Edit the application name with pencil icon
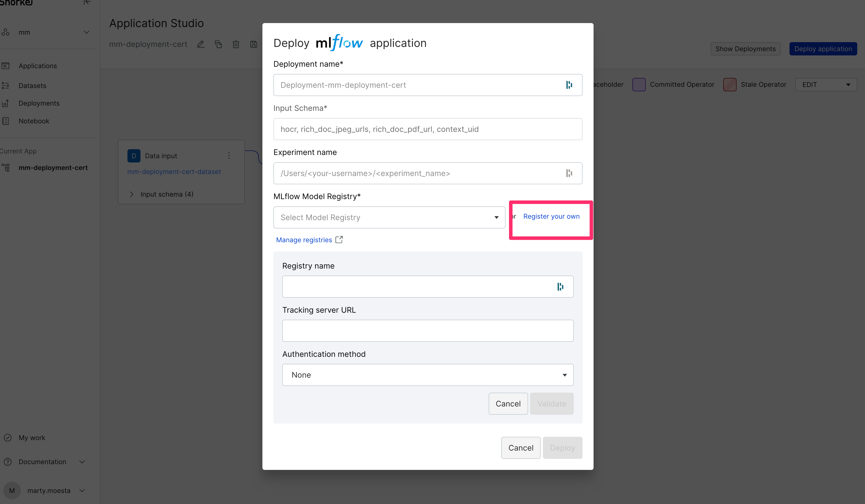 coord(201,44)
